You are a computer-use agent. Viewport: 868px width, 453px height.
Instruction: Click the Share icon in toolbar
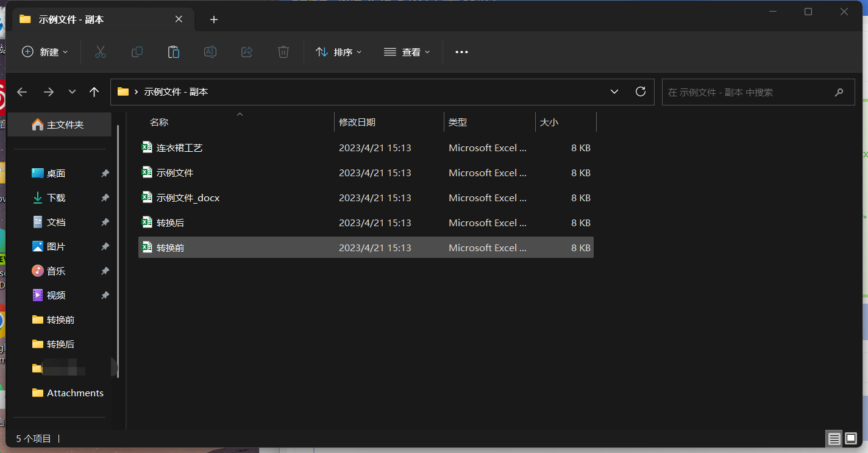tap(247, 52)
